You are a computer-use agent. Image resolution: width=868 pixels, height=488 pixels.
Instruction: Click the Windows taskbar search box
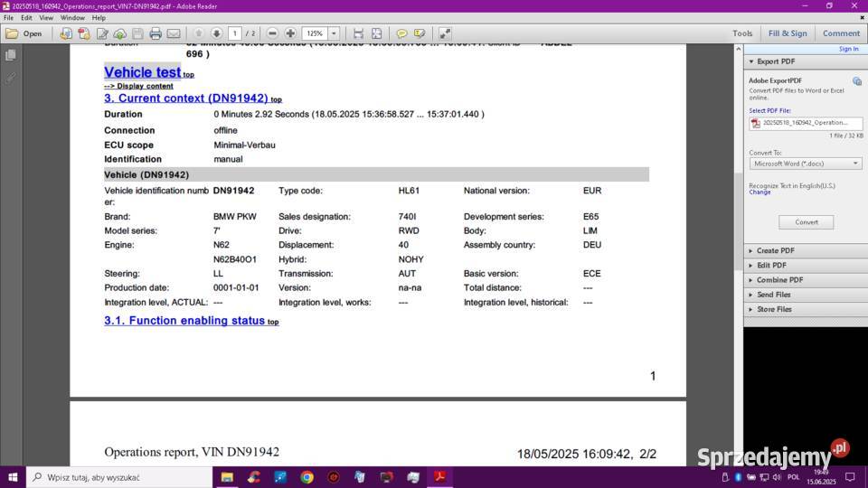[119, 477]
